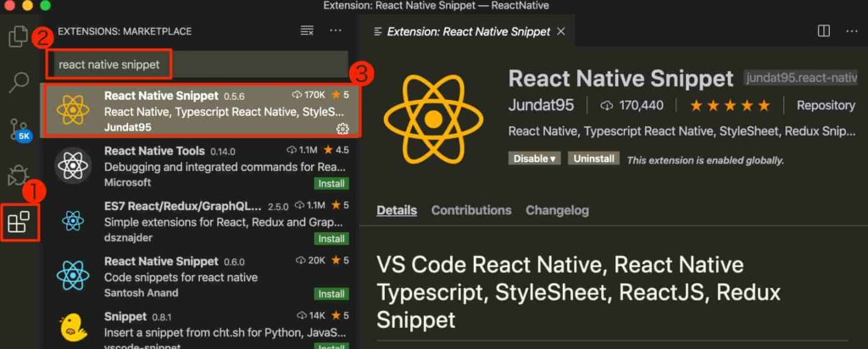Click the large orange React logo
Viewport: 868px width, 349px height.
433,119
